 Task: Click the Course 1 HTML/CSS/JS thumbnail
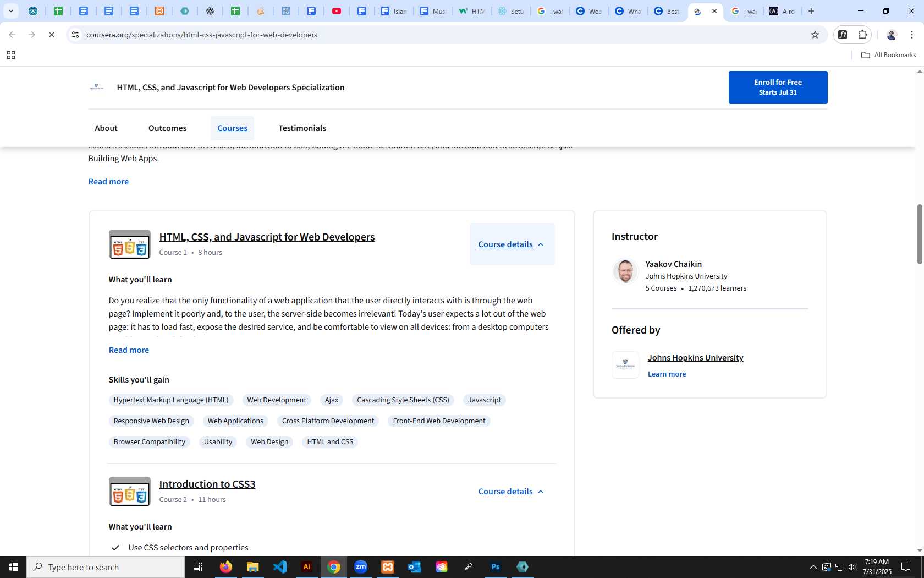(x=130, y=244)
